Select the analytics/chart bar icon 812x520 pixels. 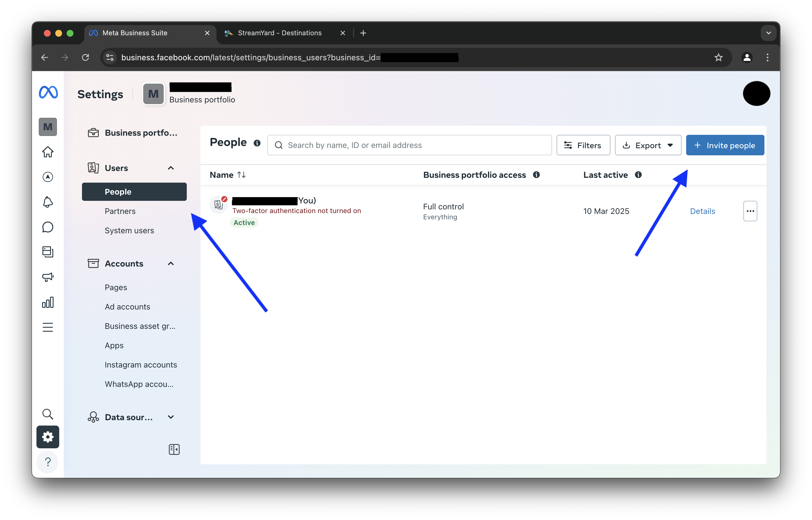tap(48, 302)
